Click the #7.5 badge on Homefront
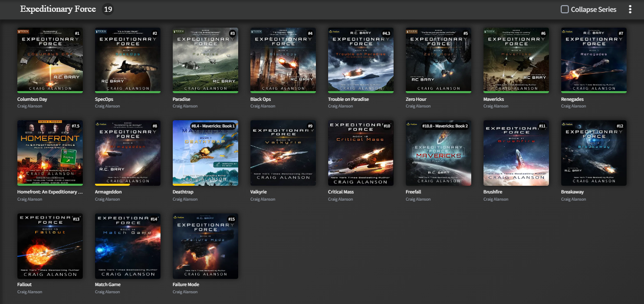 76,126
